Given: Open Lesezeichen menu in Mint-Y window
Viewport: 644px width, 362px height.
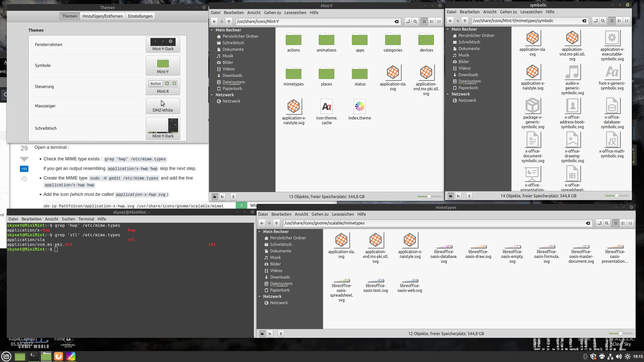Looking at the screenshot, I should (x=295, y=13).
